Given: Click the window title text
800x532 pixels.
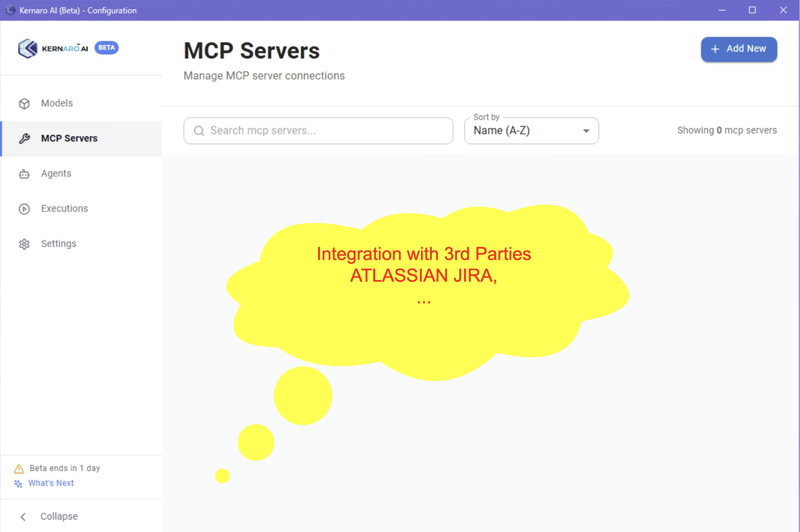Looking at the screenshot, I should point(78,10).
